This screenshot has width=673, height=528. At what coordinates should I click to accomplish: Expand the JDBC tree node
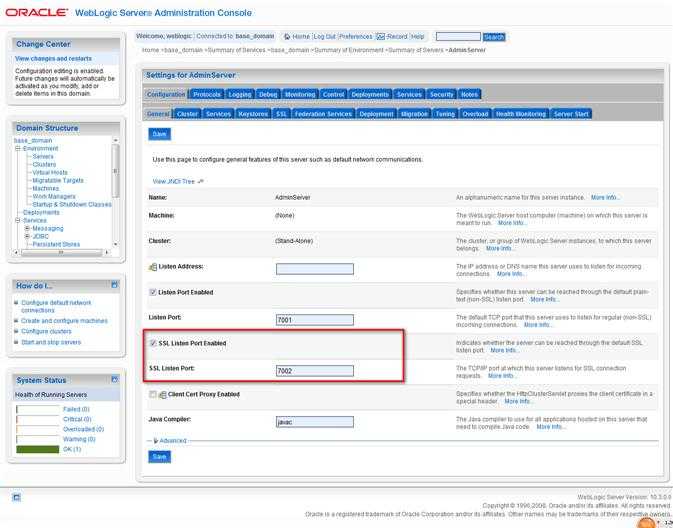click(x=27, y=236)
